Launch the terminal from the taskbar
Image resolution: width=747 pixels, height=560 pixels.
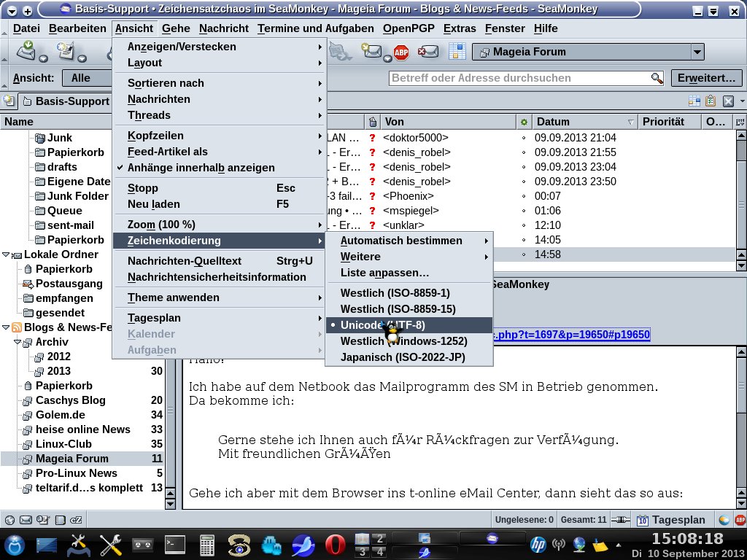coord(175,545)
